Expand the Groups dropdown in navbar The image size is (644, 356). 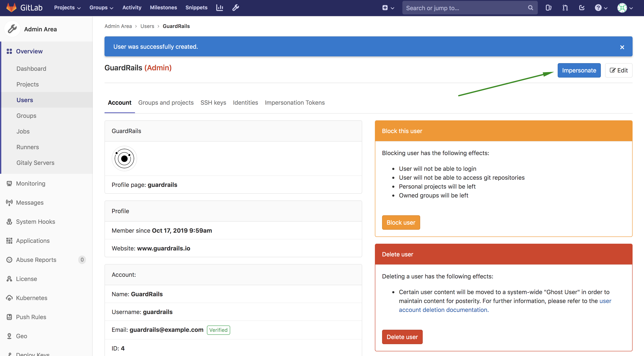101,7
